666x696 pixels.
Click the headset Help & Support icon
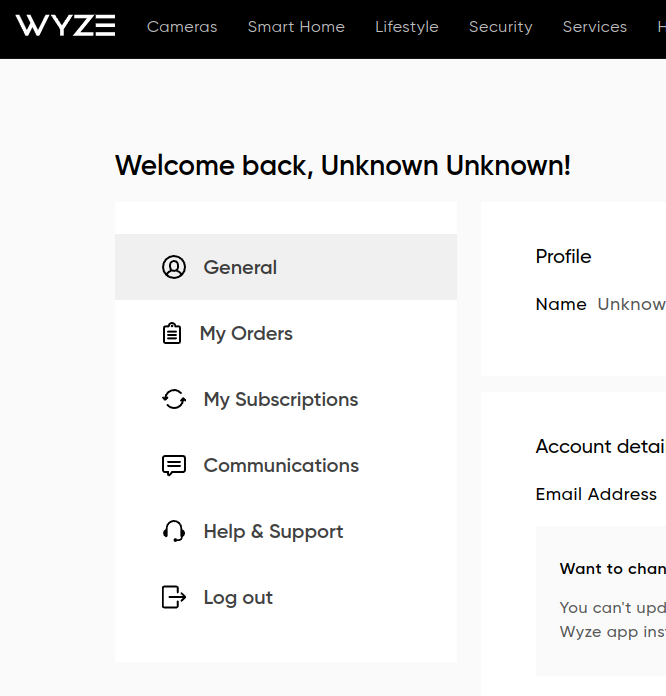[174, 531]
